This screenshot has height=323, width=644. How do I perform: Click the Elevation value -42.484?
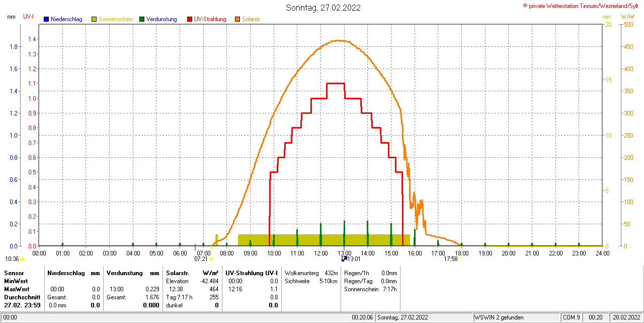point(209,281)
